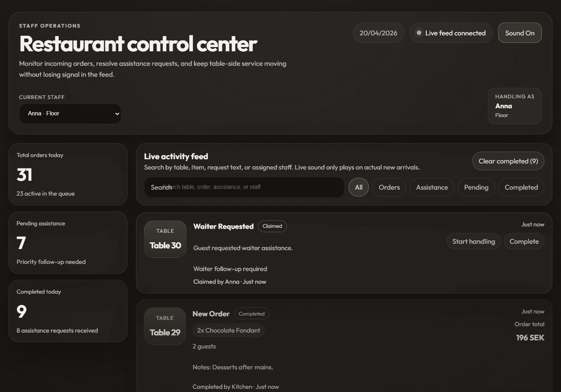
Task: Click the dropdown chevron beside Anna · Floor
Action: [x=117, y=114]
